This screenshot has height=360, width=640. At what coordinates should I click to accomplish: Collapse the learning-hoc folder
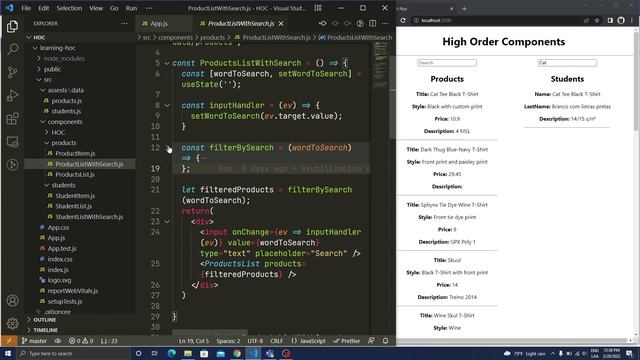click(x=80, y=48)
